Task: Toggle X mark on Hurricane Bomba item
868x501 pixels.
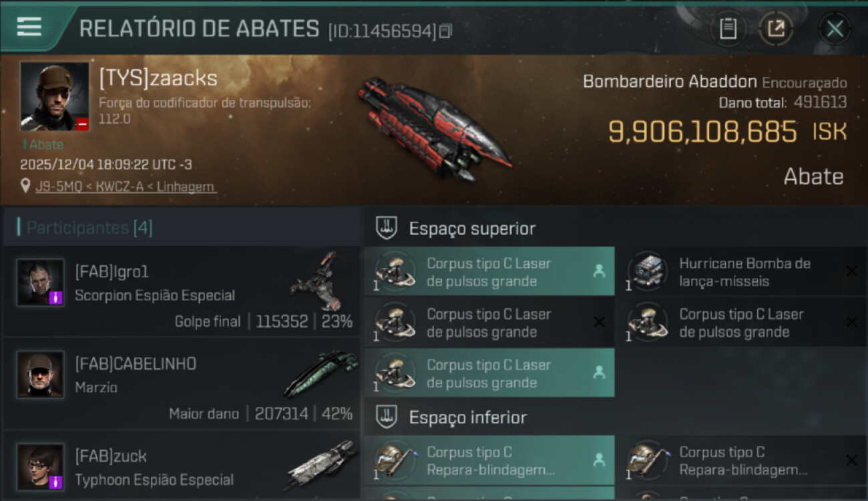Action: coord(851,271)
